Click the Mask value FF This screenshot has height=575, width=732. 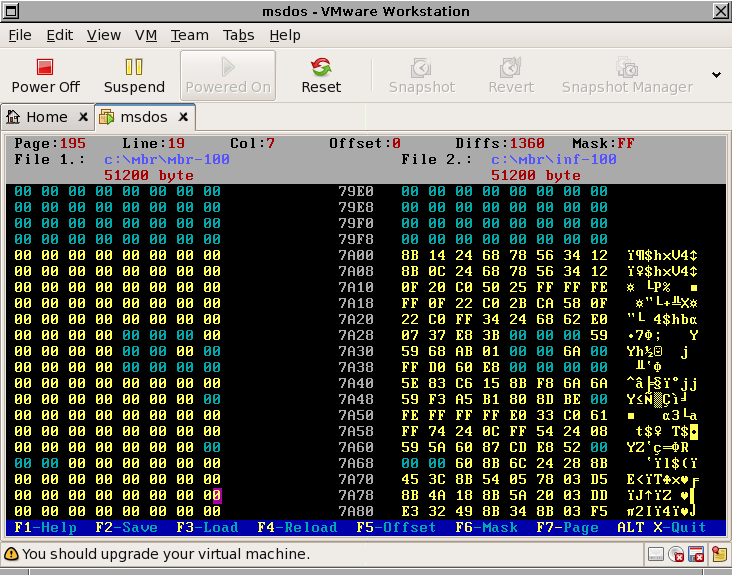pos(626,143)
